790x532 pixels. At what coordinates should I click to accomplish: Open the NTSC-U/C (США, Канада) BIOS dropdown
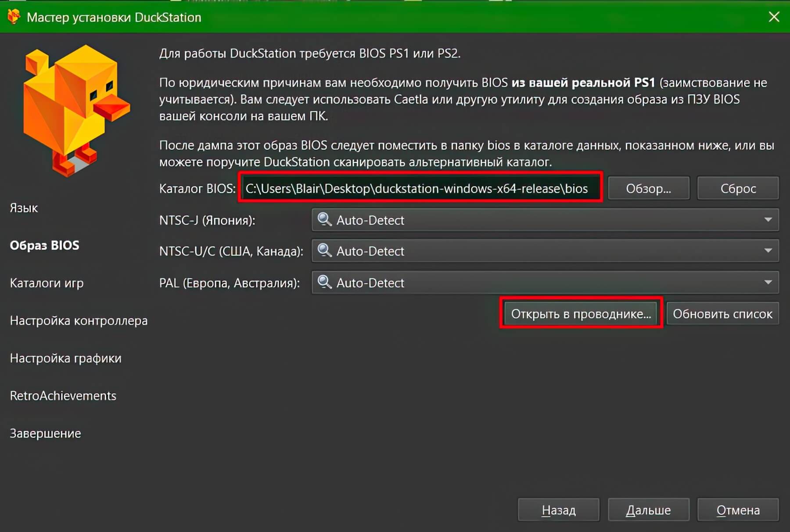coord(545,251)
